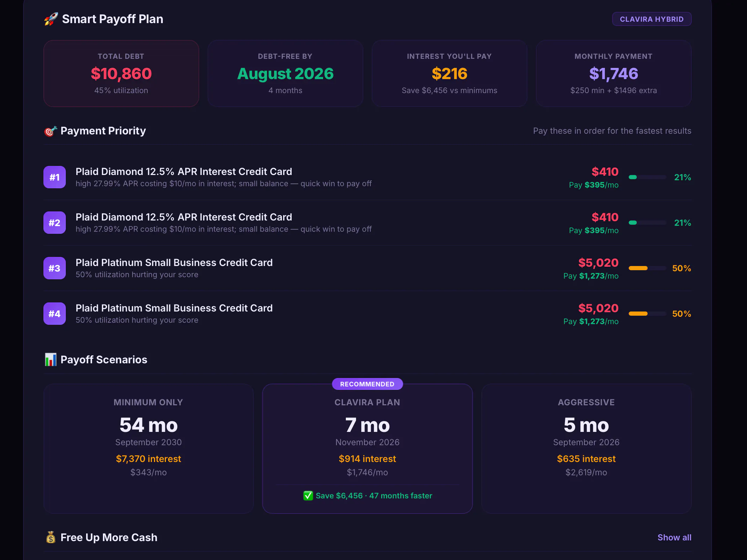Viewport: 747px width, 560px height.
Task: Open the Debt-Free By August 2026 card
Action: click(x=285, y=73)
